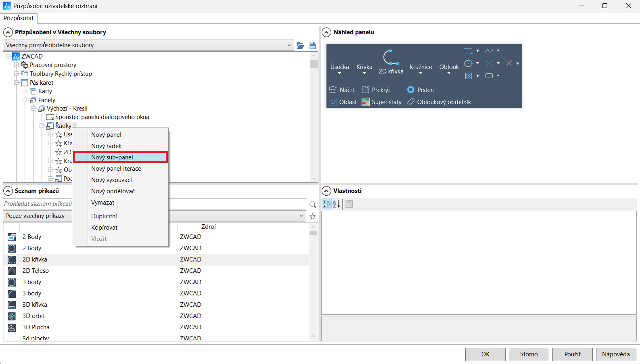
Task: Collapse the Vlastnosti section
Action: pos(326,191)
